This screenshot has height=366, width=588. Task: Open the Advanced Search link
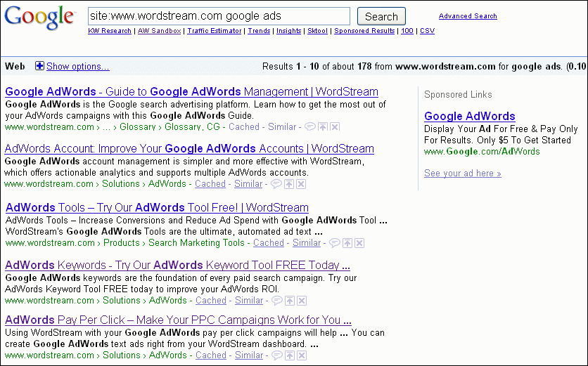click(468, 16)
